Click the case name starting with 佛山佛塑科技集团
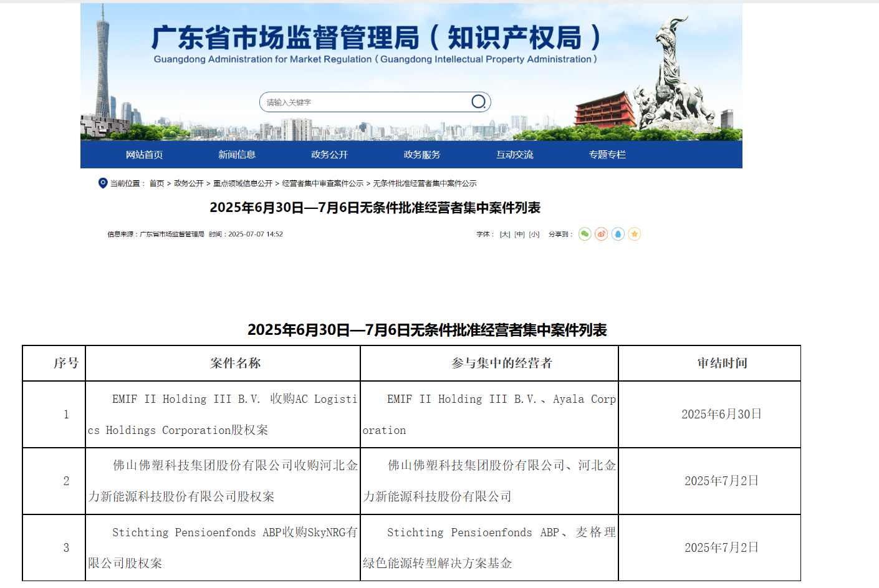The height and width of the screenshot is (588, 879). point(223,481)
